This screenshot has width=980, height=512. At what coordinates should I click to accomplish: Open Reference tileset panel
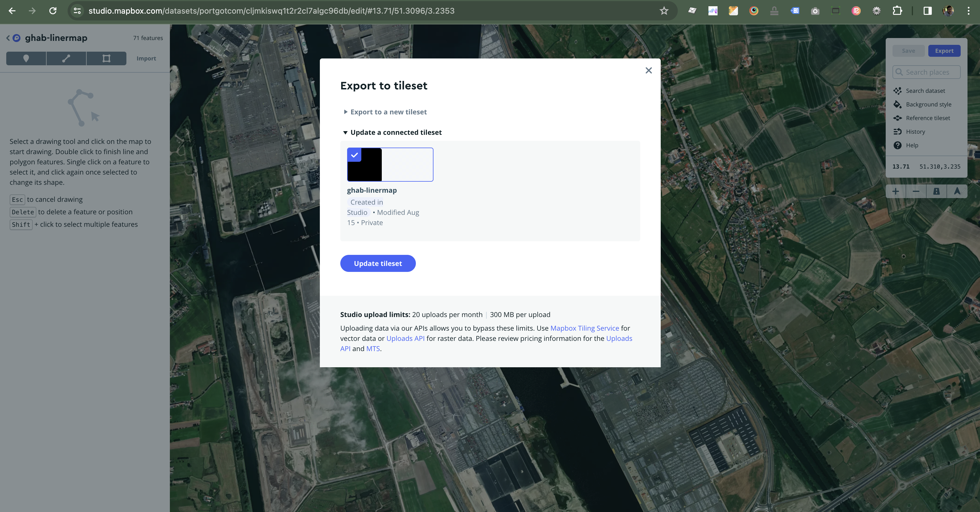click(927, 118)
